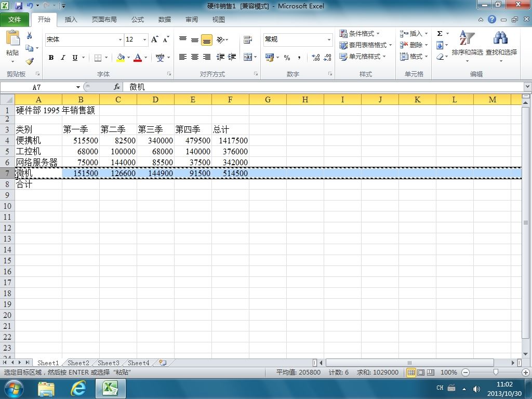Switch to 页面布局 Page Layout tab

[104, 20]
